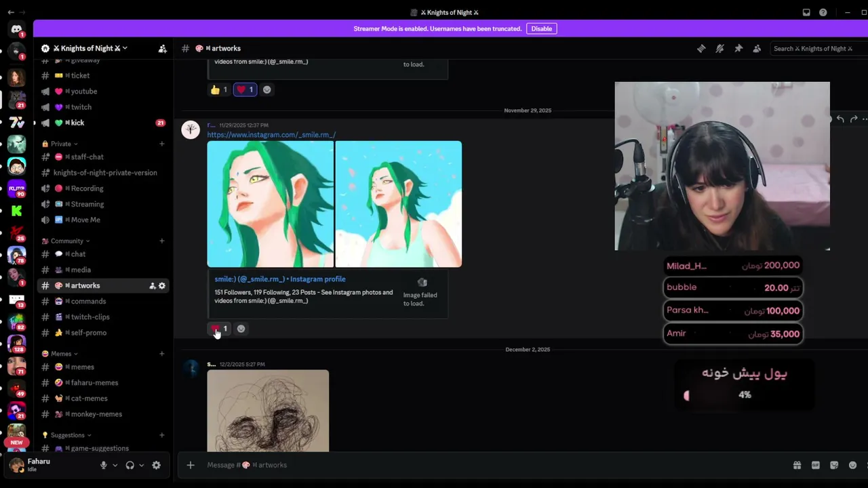The width and height of the screenshot is (868, 488).
Task: Open the ticket channel
Action: (x=103, y=75)
